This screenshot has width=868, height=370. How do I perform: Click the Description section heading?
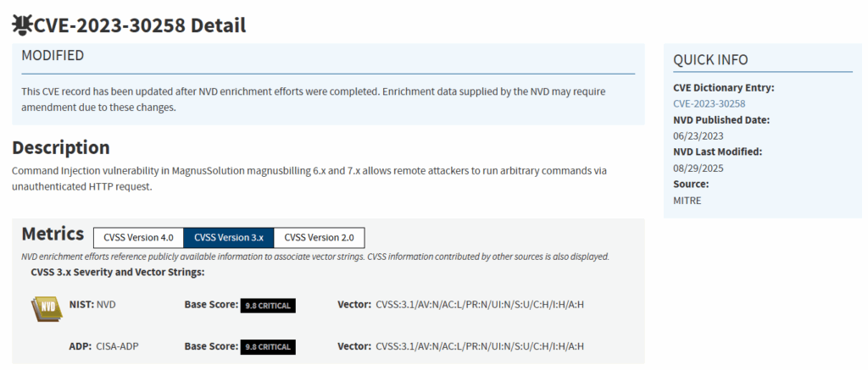61,147
